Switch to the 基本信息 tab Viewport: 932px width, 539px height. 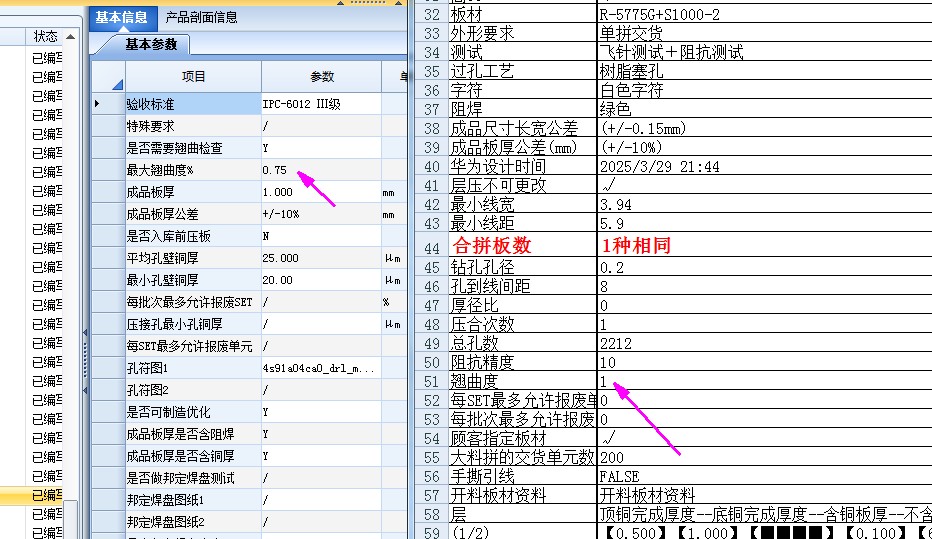[122, 18]
